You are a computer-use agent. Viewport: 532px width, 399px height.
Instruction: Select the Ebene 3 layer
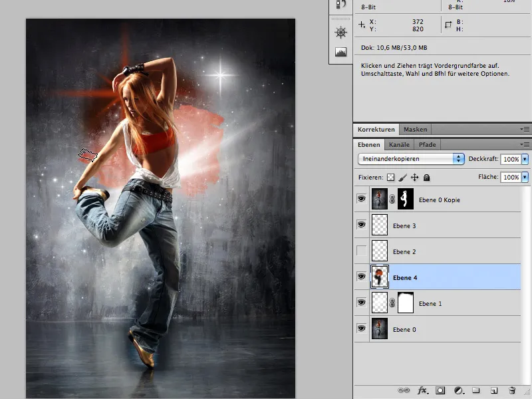point(452,225)
